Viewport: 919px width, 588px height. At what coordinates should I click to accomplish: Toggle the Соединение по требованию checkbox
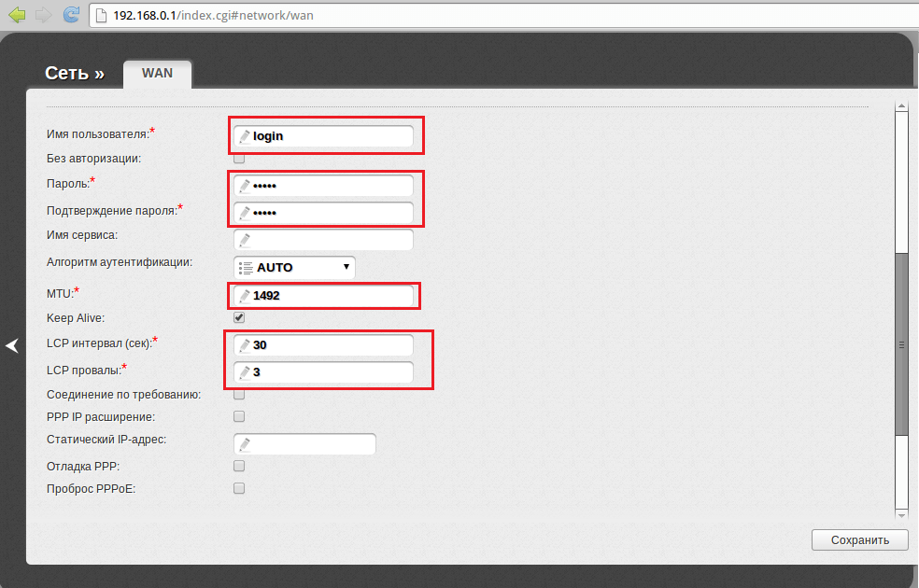(239, 395)
